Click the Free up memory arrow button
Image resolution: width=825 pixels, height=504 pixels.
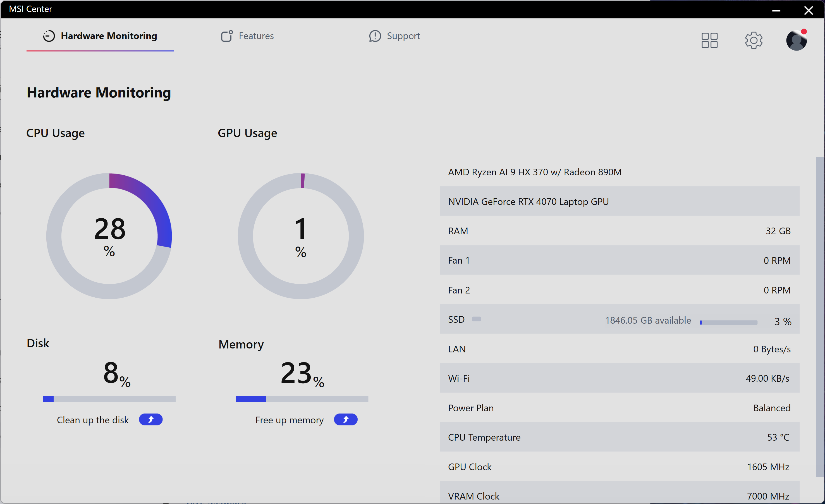(346, 420)
